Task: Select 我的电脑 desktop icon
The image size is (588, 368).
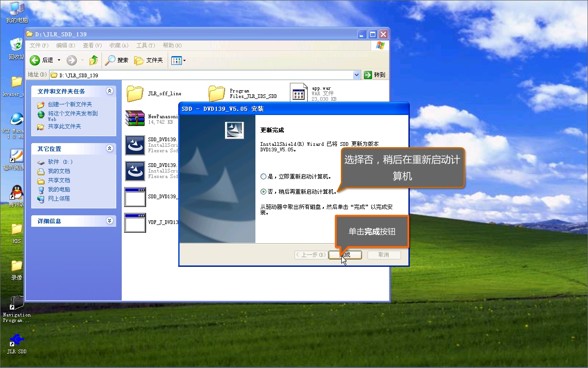Action: point(17,12)
